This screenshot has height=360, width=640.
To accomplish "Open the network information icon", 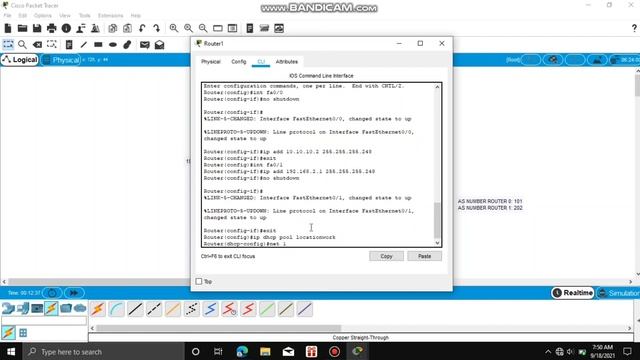I will pyautogui.click(x=66, y=28).
